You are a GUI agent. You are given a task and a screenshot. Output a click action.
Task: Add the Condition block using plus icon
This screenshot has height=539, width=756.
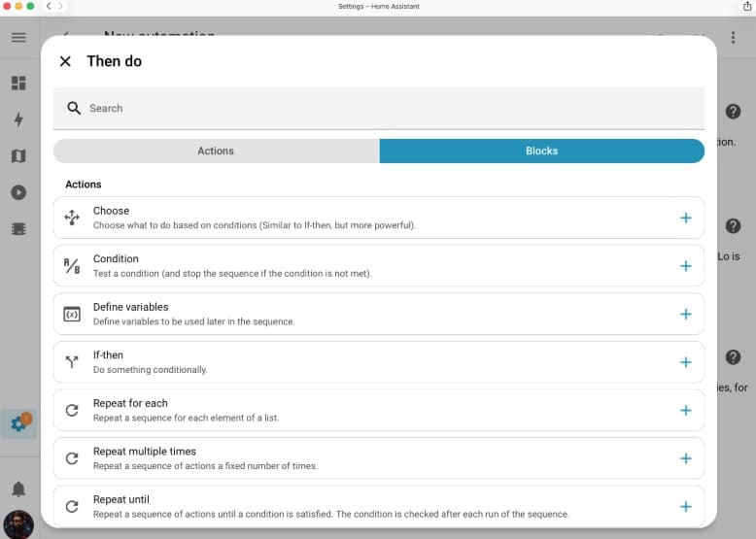click(x=685, y=266)
